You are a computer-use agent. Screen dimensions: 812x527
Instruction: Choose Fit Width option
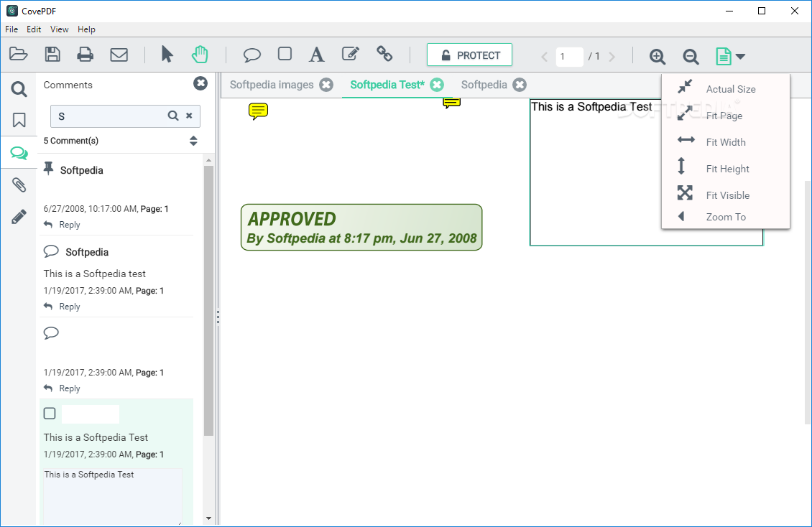point(726,142)
